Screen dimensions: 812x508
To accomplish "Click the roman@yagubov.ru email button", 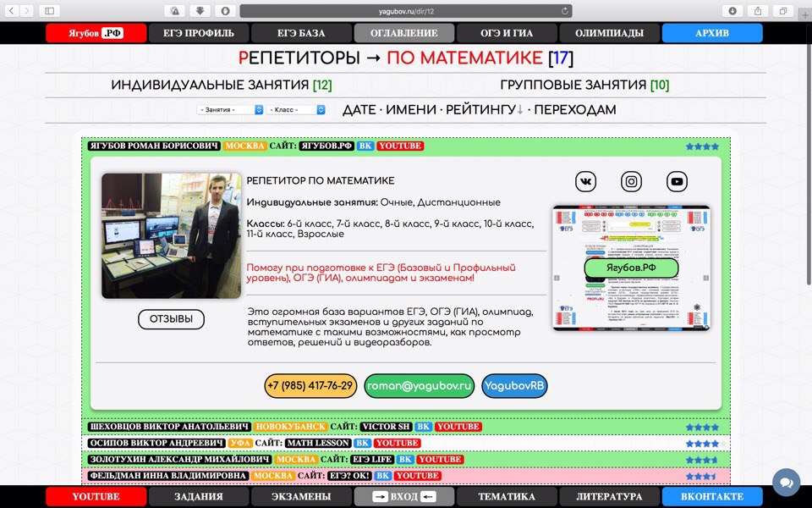I will click(420, 386).
